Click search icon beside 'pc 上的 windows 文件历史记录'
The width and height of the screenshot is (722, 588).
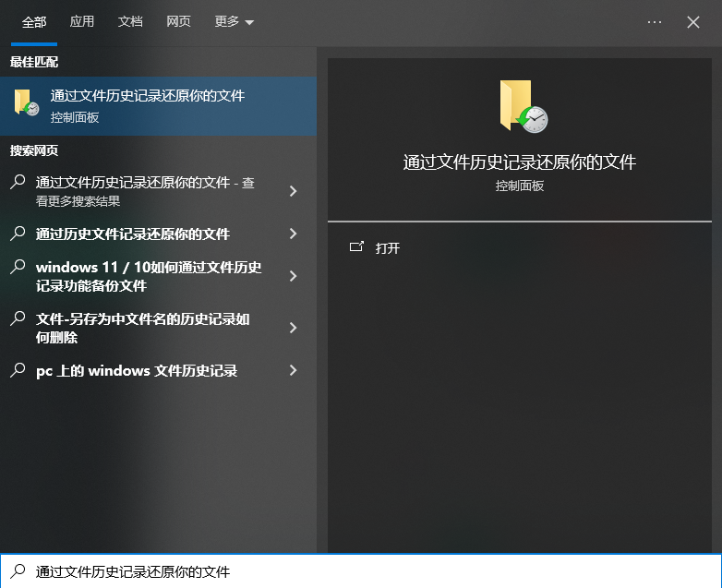tap(18, 370)
